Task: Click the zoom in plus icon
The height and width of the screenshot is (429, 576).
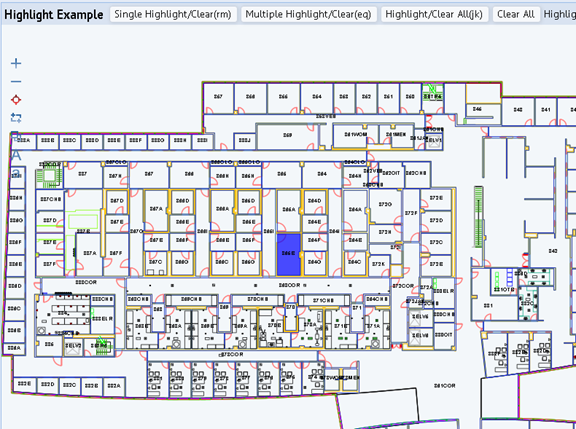Action: (16, 63)
